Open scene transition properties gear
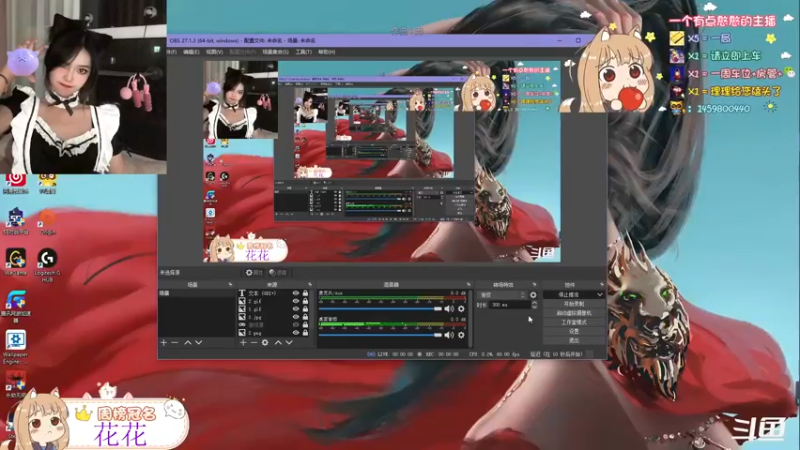Screen dimensions: 800x450 (x=533, y=295)
